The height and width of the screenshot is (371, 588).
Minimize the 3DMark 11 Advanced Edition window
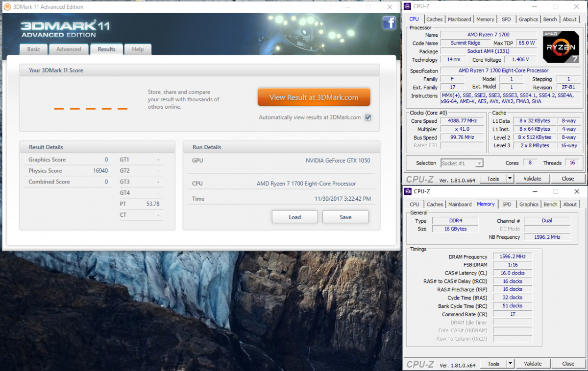tap(347, 7)
